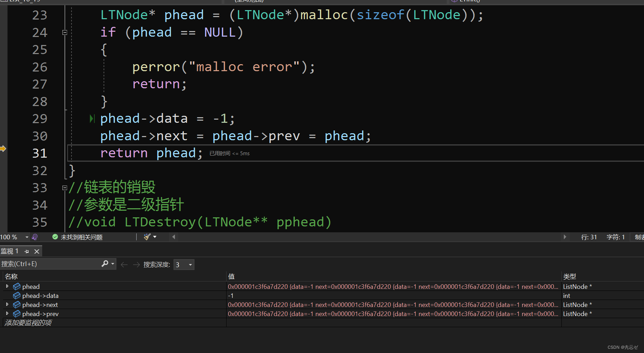Collapse the if block at line 24
Image resolution: width=644 pixels, height=353 pixels.
pyautogui.click(x=64, y=32)
